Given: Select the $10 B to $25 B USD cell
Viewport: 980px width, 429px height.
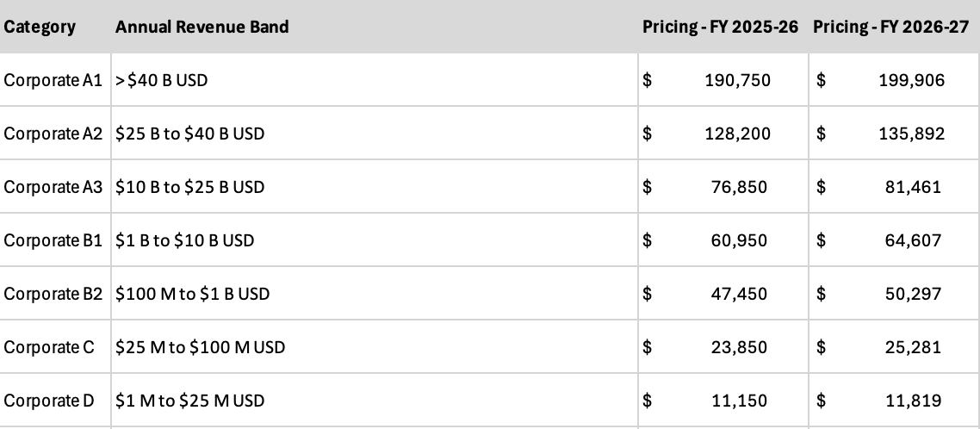Looking at the screenshot, I should tap(189, 187).
